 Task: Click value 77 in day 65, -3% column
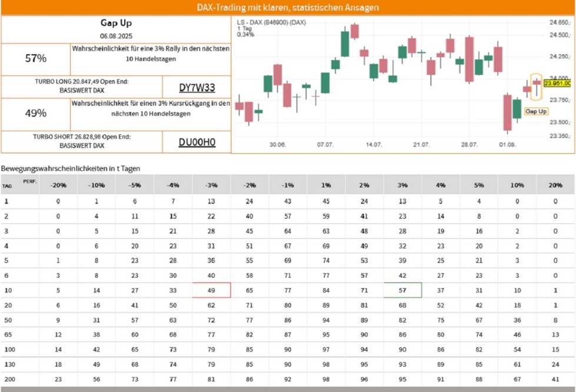(x=211, y=335)
